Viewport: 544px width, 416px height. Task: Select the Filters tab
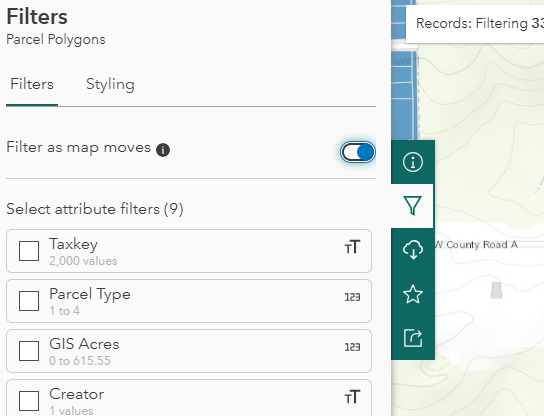coord(32,84)
